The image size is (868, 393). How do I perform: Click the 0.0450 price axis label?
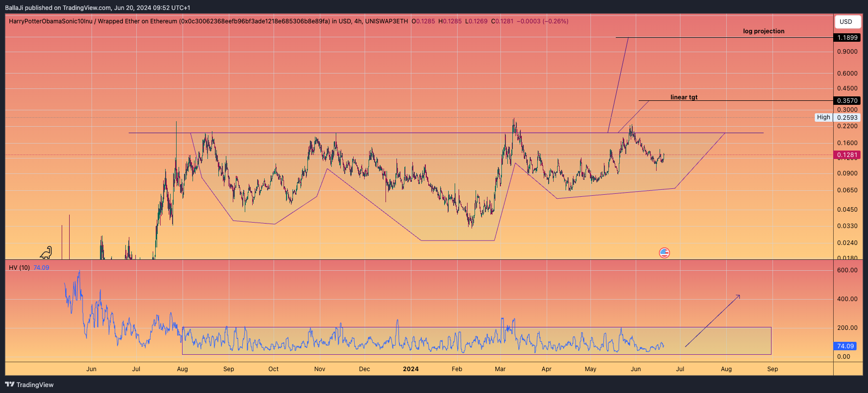point(847,210)
